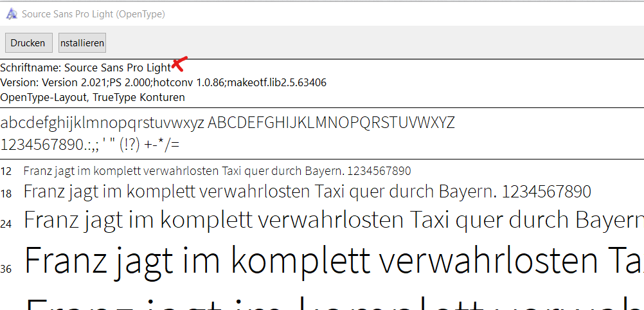Click the digits and punctuation sample line
This screenshot has width=644, height=310.
pos(90,145)
